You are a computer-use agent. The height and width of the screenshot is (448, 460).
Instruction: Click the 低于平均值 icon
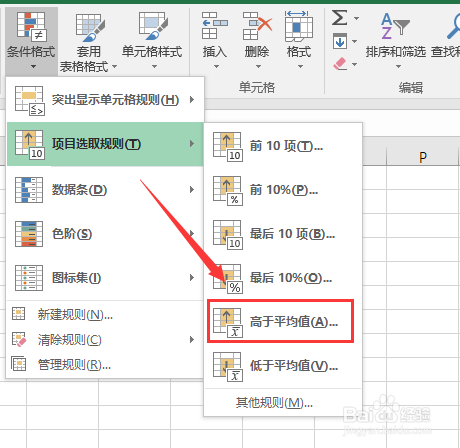[228, 367]
